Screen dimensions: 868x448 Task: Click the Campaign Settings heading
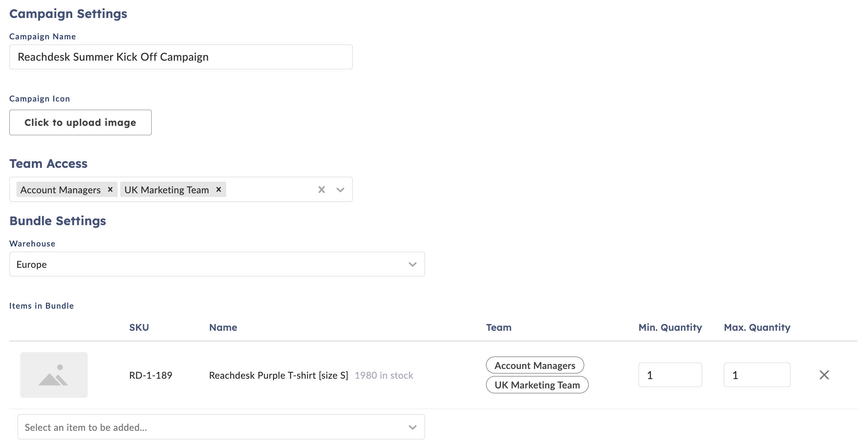(x=68, y=14)
